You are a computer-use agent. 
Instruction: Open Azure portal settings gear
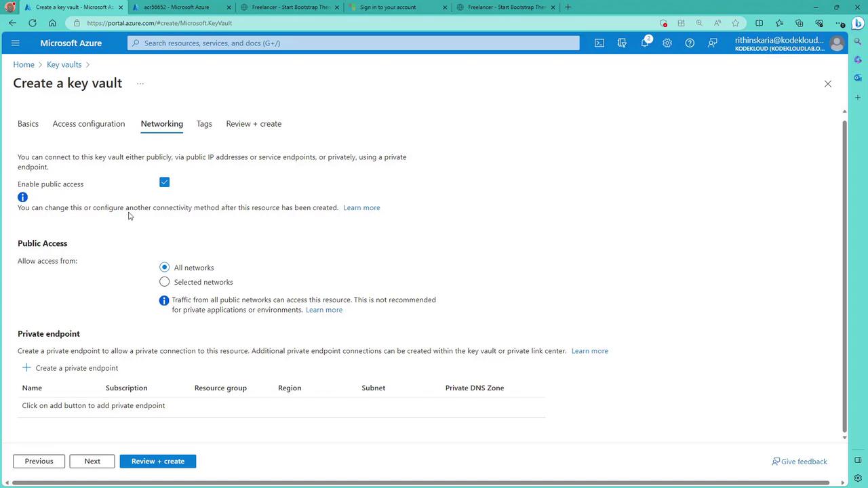click(x=667, y=43)
